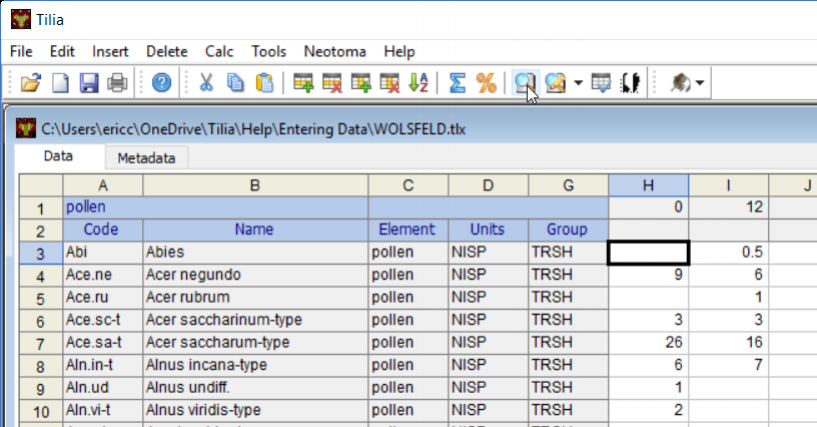Open dropdown arrow beside mammoth icon
817x427 pixels.
[700, 83]
